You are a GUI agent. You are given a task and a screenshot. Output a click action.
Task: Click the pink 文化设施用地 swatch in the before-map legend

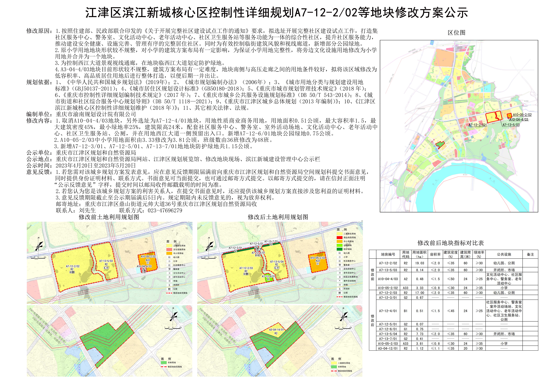coord(169,250)
